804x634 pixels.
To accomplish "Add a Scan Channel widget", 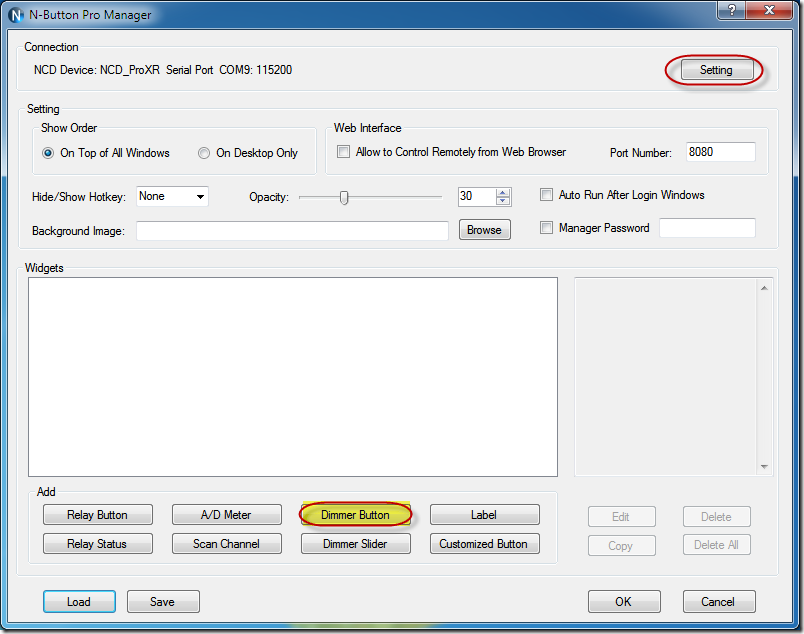I will [227, 544].
